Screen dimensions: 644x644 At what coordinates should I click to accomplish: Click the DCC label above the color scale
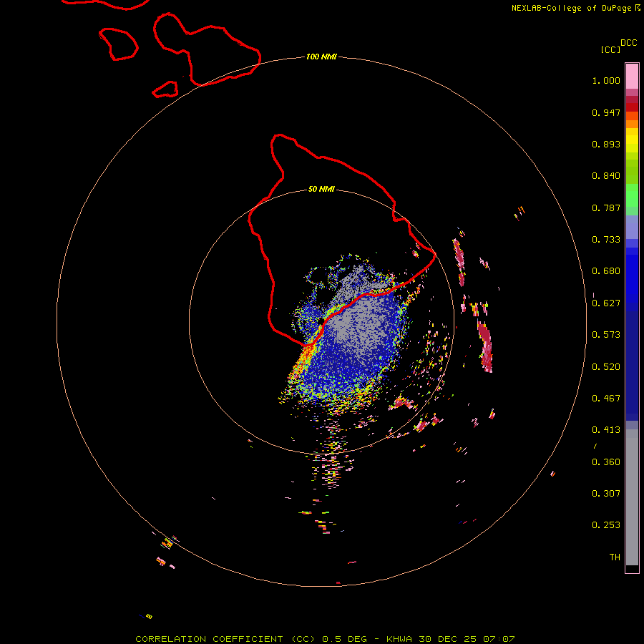(628, 43)
